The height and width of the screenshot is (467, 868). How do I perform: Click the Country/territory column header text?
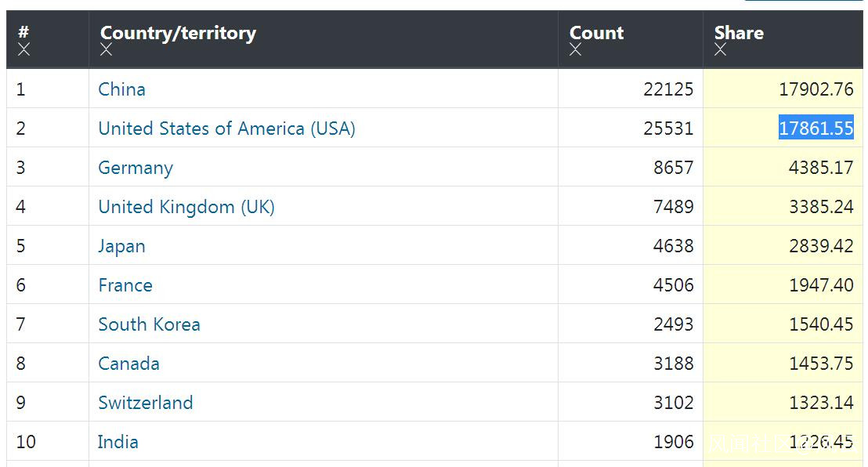point(178,33)
